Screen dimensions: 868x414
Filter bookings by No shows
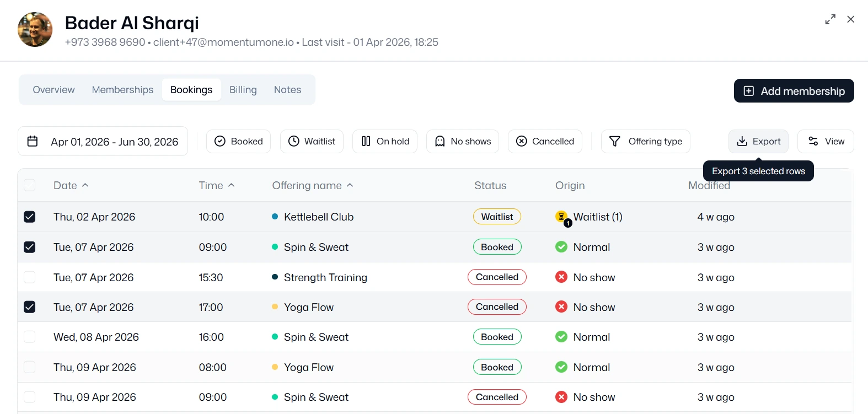(x=463, y=141)
